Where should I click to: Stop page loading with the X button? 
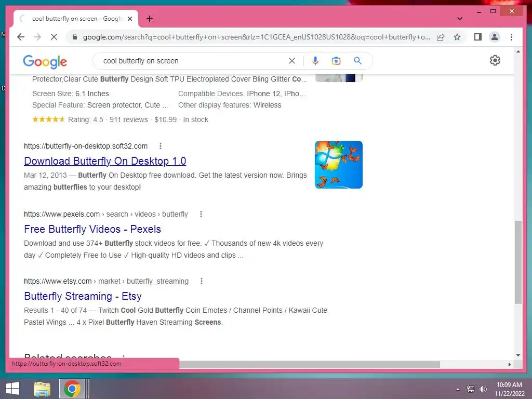[54, 37]
